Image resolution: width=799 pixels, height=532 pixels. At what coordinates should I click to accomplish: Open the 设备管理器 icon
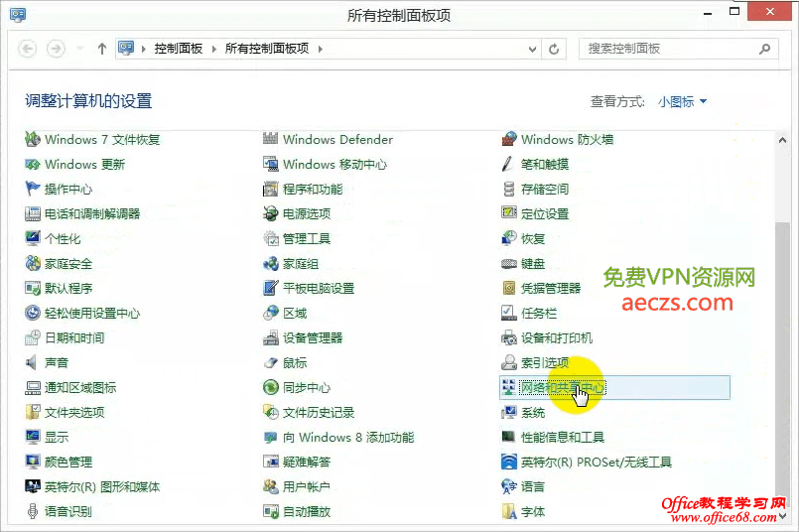pyautogui.click(x=271, y=337)
